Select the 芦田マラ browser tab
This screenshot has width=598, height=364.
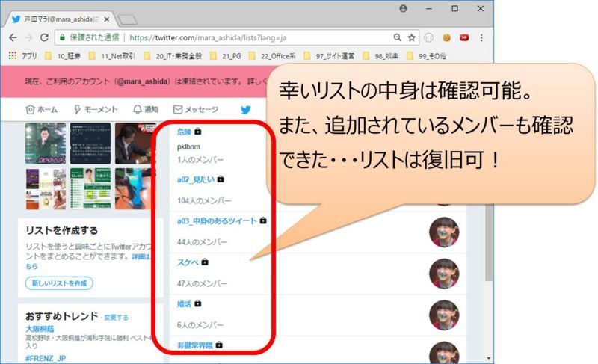pyautogui.click(x=60, y=19)
